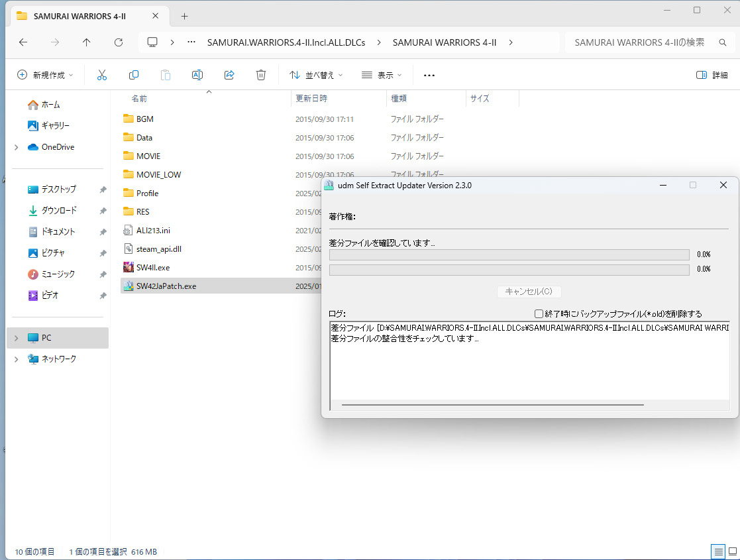This screenshot has width=740, height=560.
Task: Expand the ネットワーク tree node
Action: [x=17, y=359]
